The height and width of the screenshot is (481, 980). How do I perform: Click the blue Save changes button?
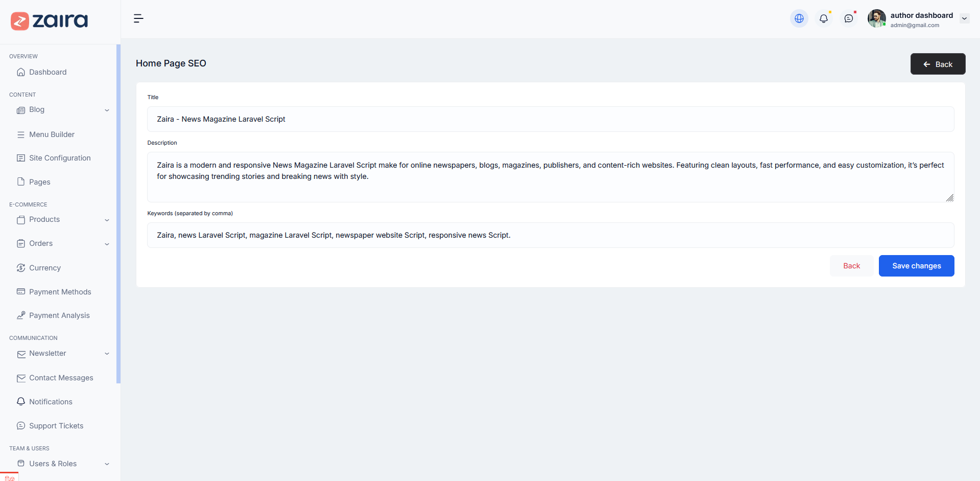[916, 266]
